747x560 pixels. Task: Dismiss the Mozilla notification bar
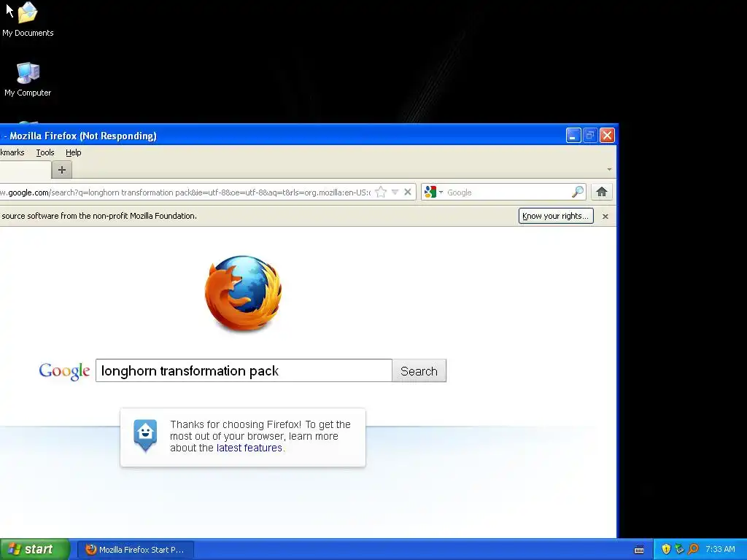pos(605,216)
